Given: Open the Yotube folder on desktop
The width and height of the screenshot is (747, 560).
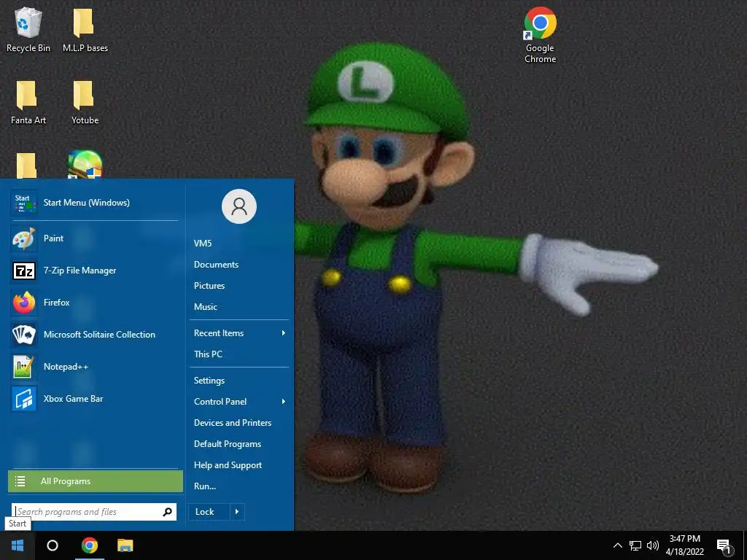Looking at the screenshot, I should pos(85,102).
